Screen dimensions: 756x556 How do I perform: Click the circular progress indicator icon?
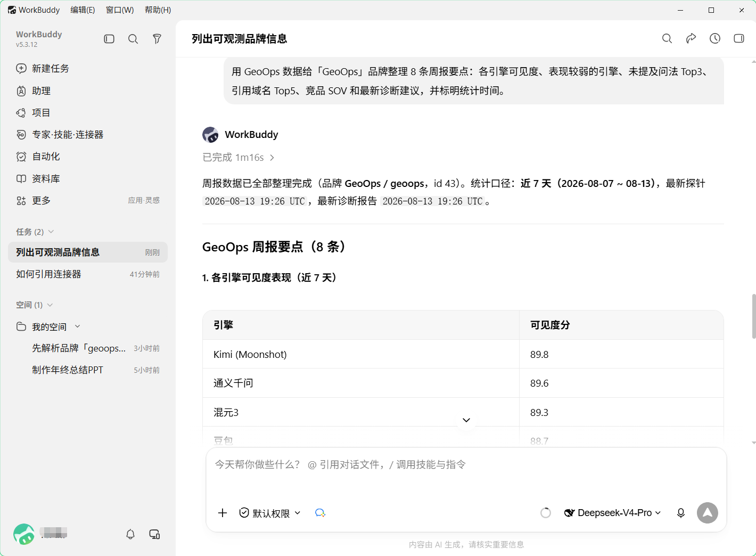[546, 513]
